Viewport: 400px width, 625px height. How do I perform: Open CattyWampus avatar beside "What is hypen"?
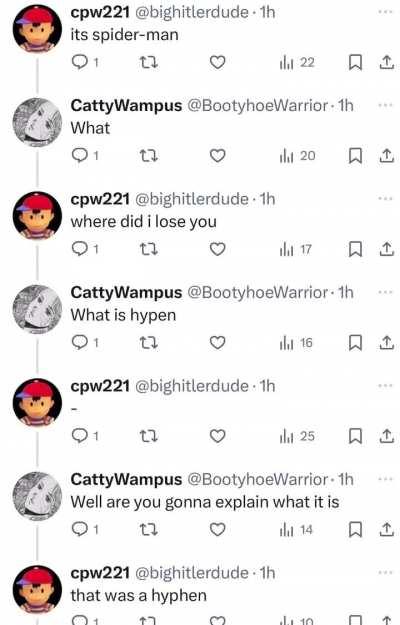pos(37,309)
